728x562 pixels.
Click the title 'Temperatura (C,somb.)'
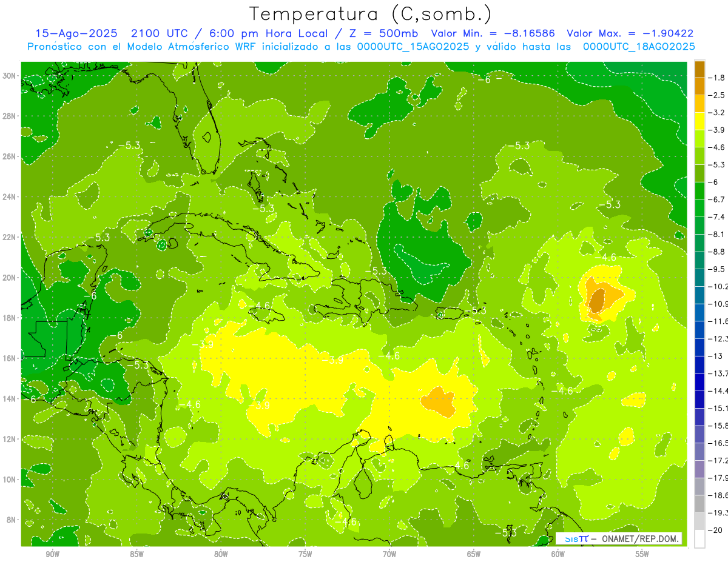tap(371, 14)
